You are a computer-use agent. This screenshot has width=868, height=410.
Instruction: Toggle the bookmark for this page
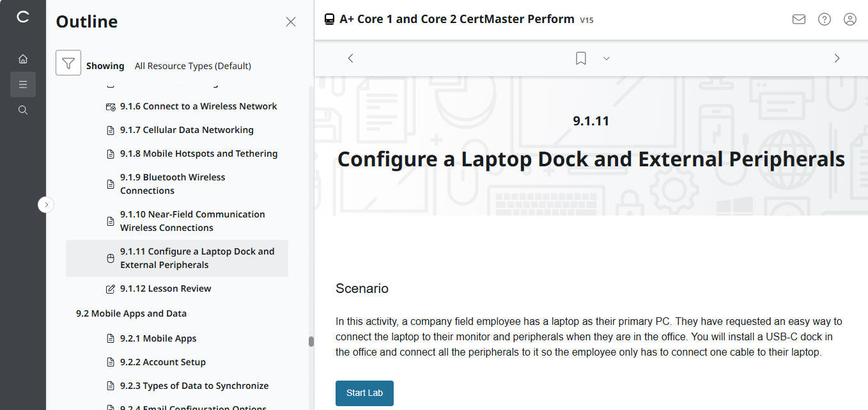point(580,58)
